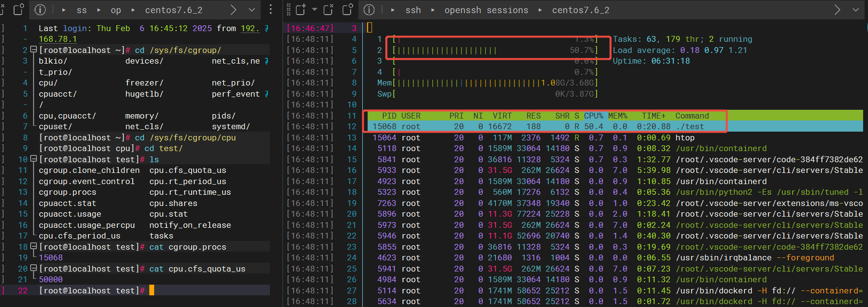Screen dimensions: 868x307
Task: Select the process row with command htop
Action: 615,137
